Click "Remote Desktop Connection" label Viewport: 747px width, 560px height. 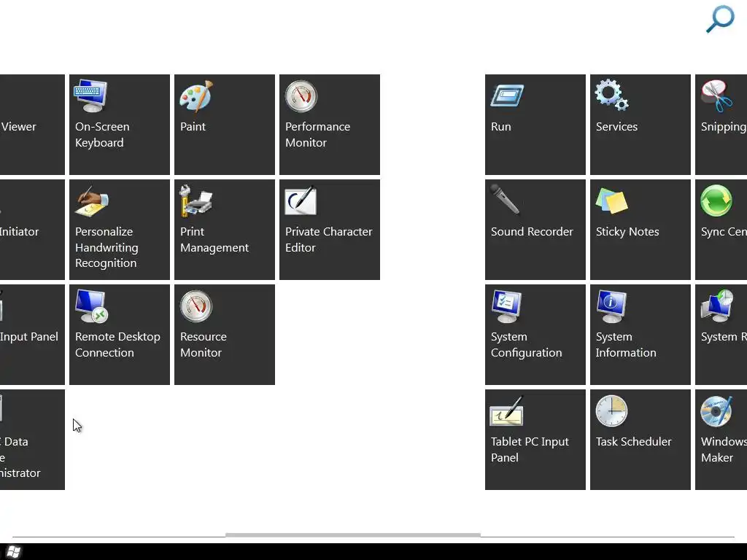point(117,345)
